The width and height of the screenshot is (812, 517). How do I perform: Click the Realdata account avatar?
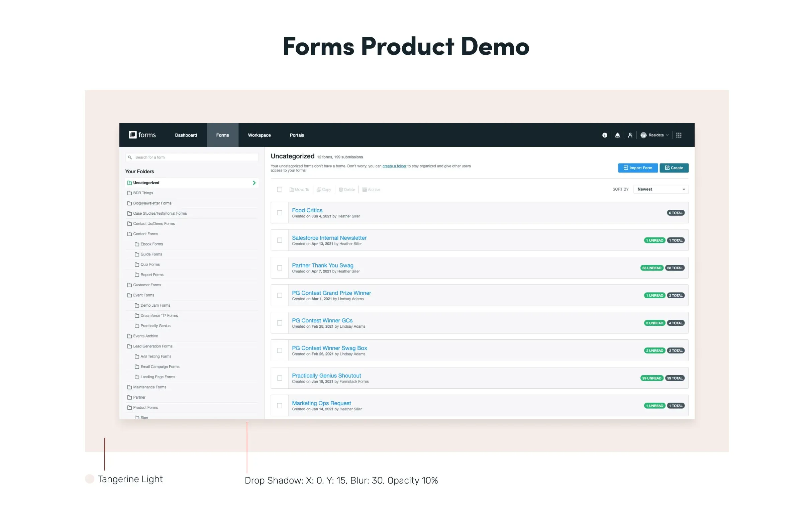[x=643, y=135]
